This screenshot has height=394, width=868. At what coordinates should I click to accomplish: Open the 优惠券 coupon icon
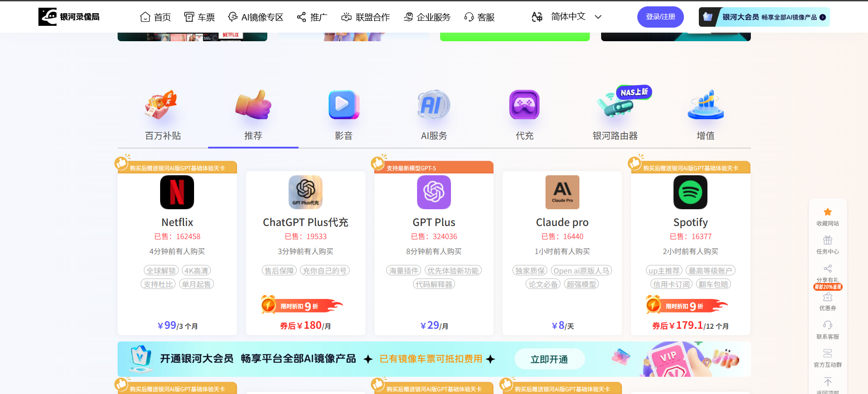pos(828,297)
